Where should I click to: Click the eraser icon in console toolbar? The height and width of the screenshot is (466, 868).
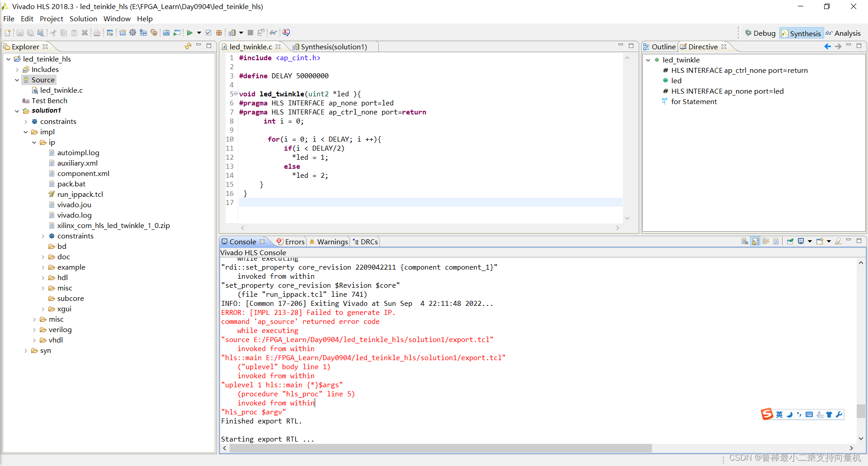click(x=838, y=241)
